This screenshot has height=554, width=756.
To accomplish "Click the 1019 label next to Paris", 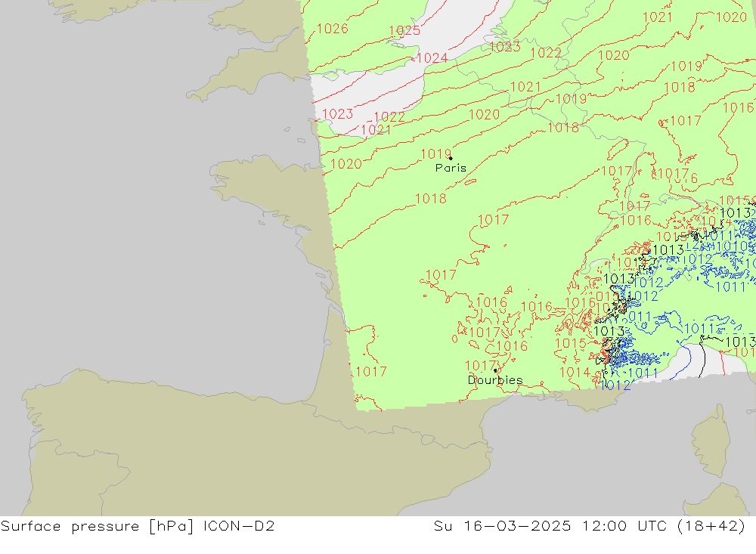I will tap(436, 154).
